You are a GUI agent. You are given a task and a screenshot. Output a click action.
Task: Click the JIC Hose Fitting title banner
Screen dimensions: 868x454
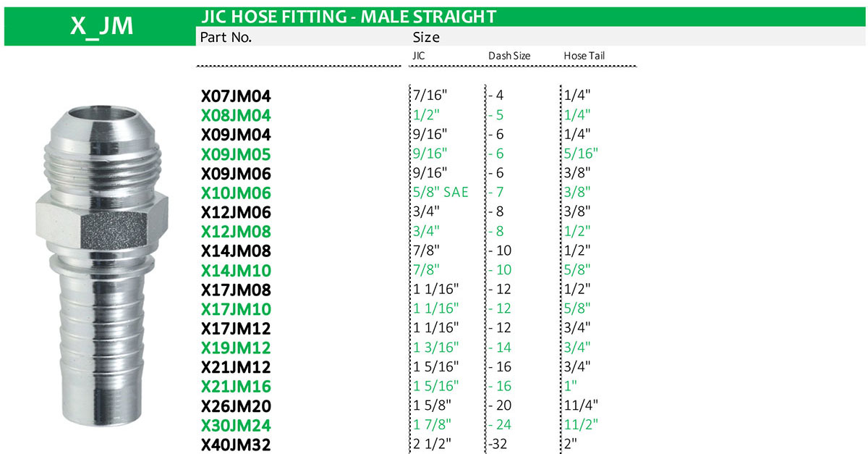[x=347, y=16]
